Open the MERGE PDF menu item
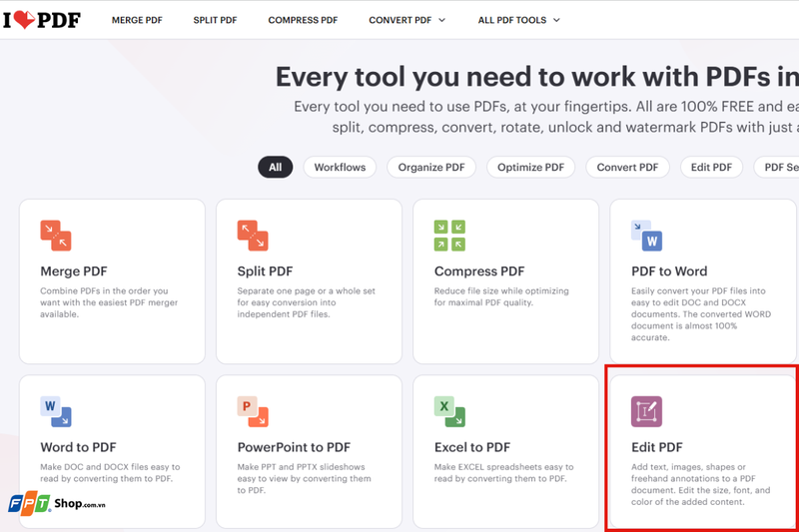Screen dimensions: 799x532 click(137, 20)
